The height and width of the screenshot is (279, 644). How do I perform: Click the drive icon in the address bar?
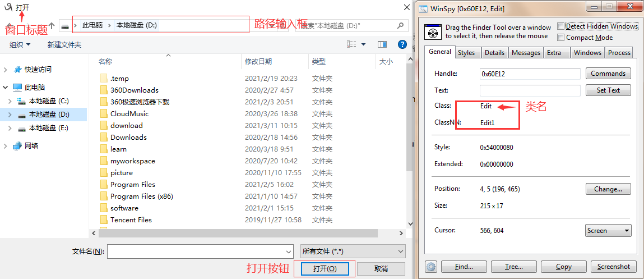(66, 25)
